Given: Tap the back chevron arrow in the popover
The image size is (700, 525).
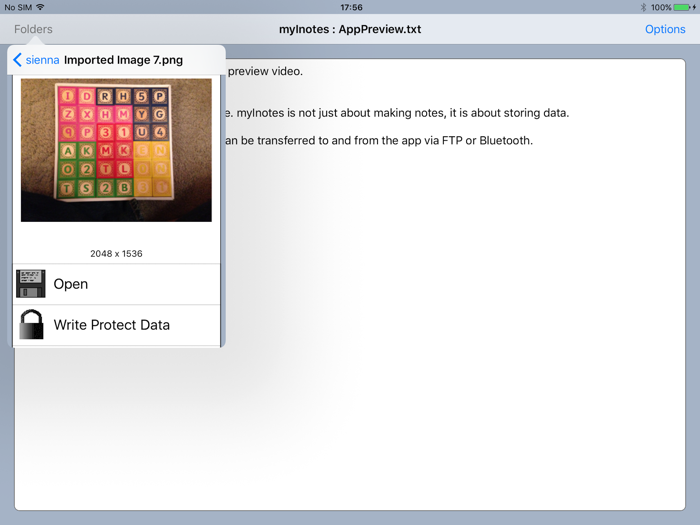Looking at the screenshot, I should coord(17,60).
